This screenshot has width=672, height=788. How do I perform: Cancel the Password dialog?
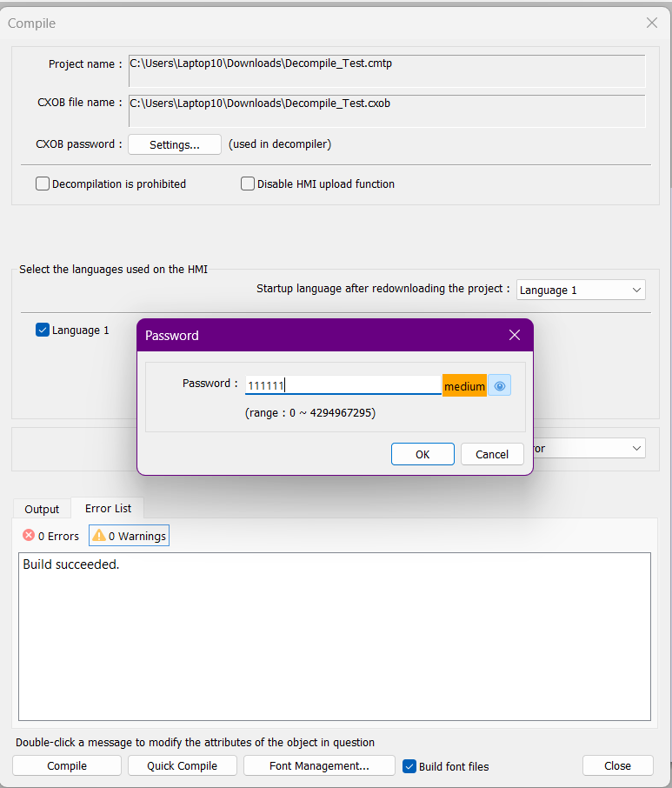(x=492, y=454)
